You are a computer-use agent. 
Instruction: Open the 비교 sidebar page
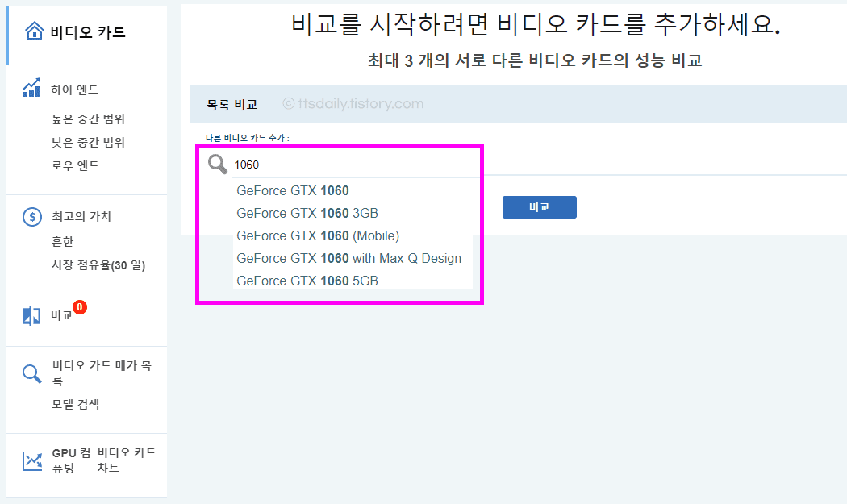pyautogui.click(x=61, y=315)
